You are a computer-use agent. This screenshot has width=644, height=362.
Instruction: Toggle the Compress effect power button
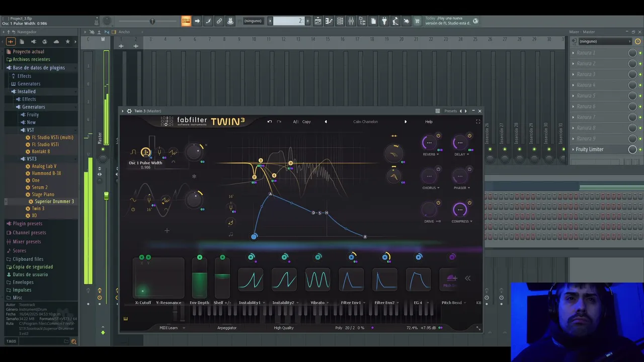[469, 203]
